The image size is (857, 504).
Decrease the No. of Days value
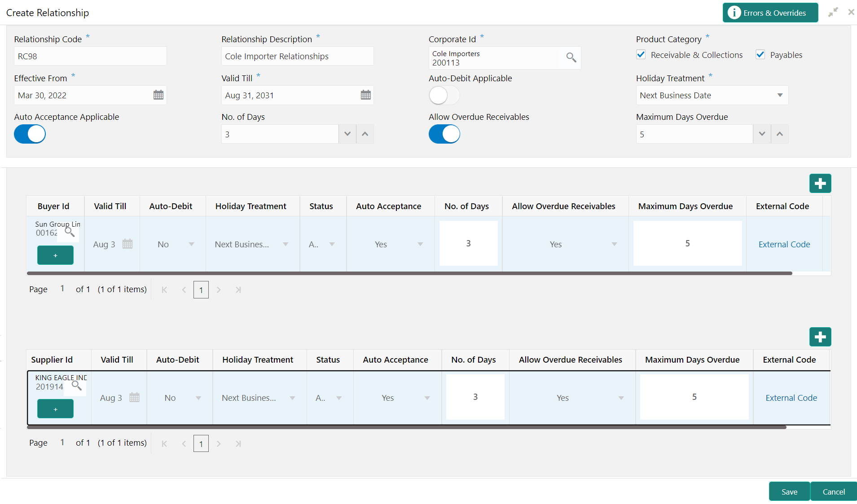click(347, 134)
